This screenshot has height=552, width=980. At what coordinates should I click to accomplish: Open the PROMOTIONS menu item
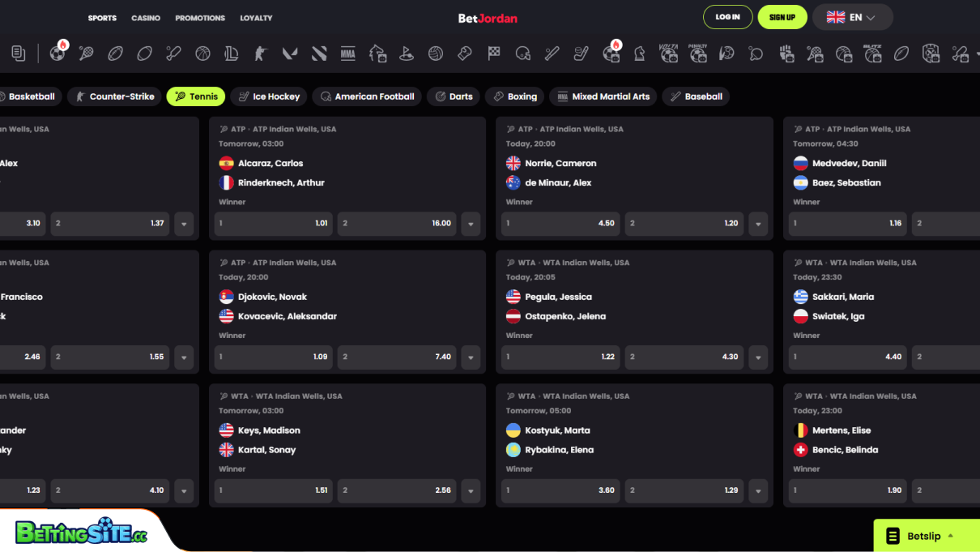click(x=200, y=18)
